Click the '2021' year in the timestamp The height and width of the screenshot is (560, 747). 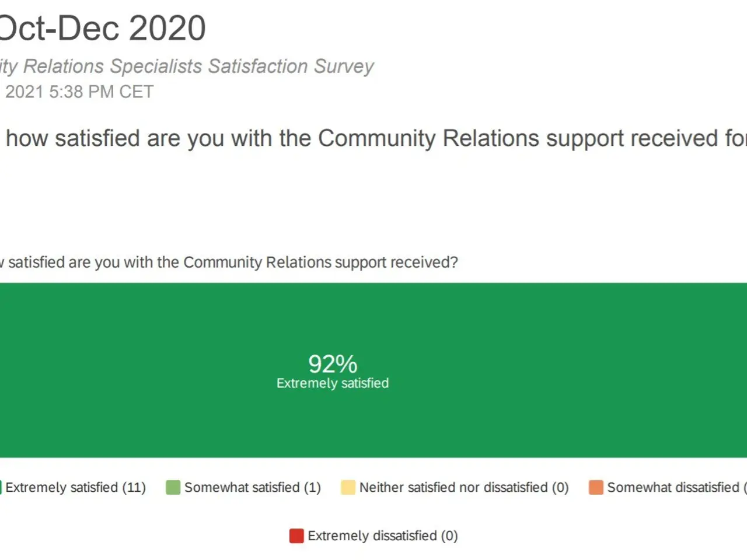click(24, 92)
